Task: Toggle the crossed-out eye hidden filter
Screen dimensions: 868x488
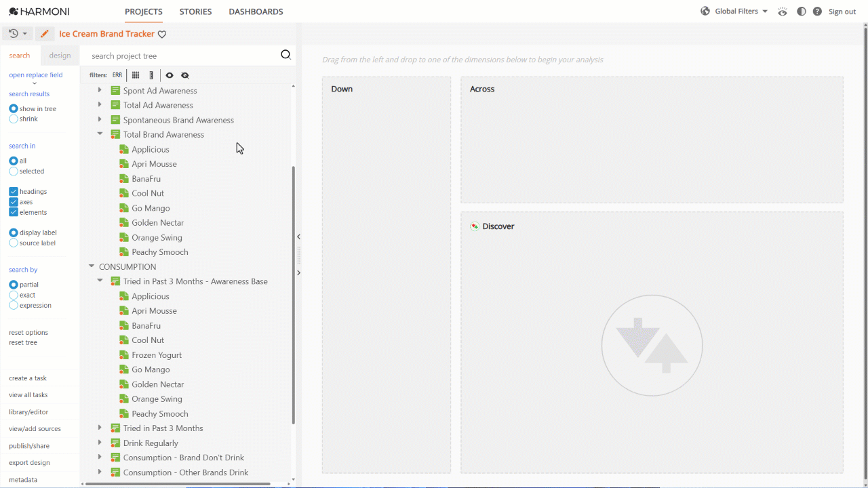Action: pos(185,75)
